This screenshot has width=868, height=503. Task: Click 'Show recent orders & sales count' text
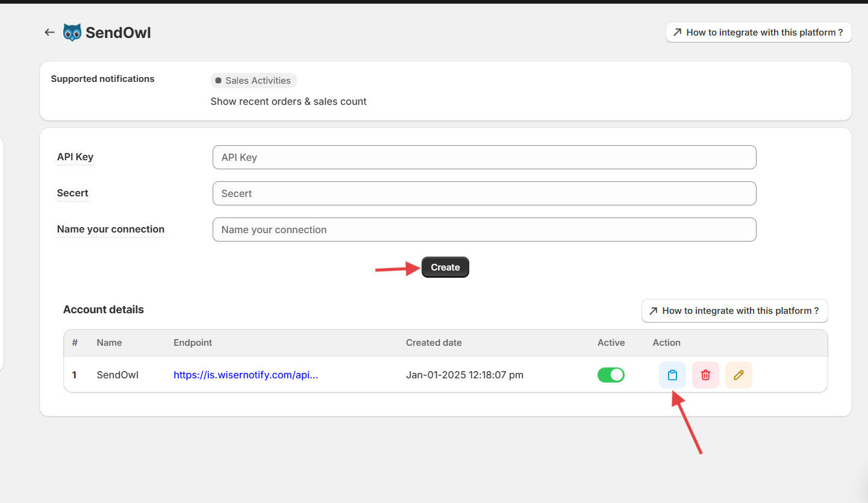point(289,101)
